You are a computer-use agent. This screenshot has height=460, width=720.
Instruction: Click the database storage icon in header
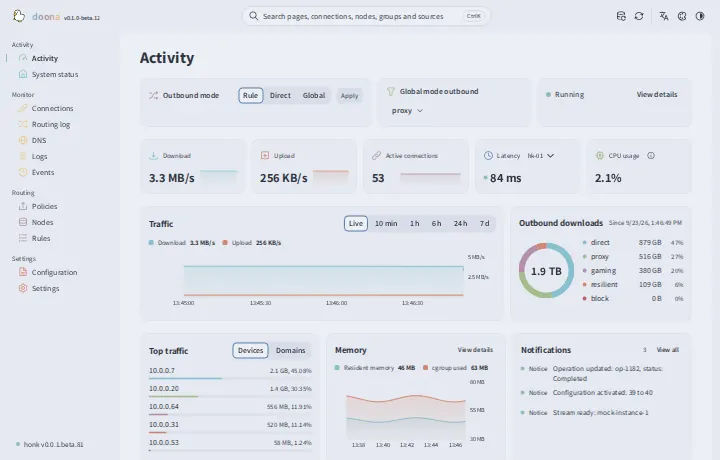click(621, 16)
